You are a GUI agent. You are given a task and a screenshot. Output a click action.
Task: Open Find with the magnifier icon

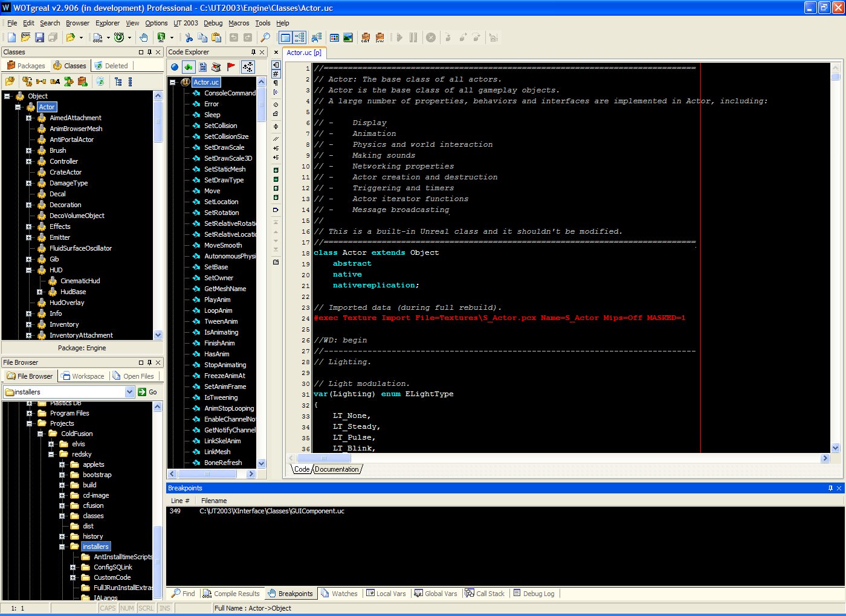click(265, 37)
